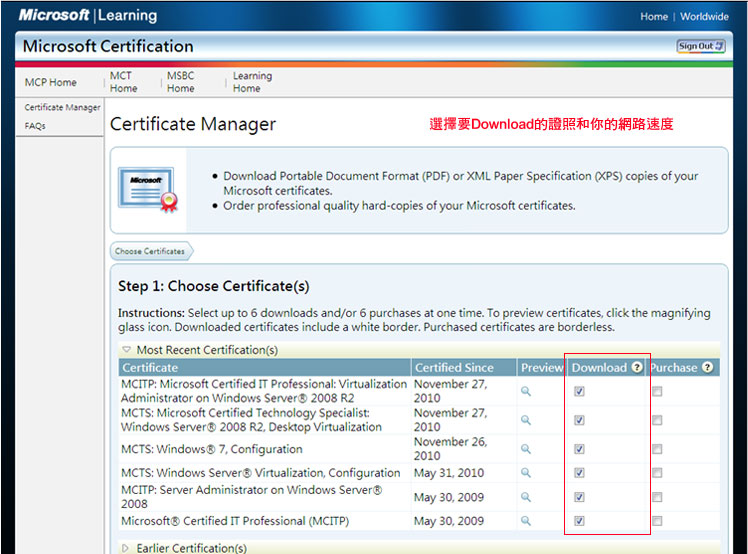This screenshot has height=554, width=748.
Task: Open the Worldwide link
Action: tap(704, 17)
